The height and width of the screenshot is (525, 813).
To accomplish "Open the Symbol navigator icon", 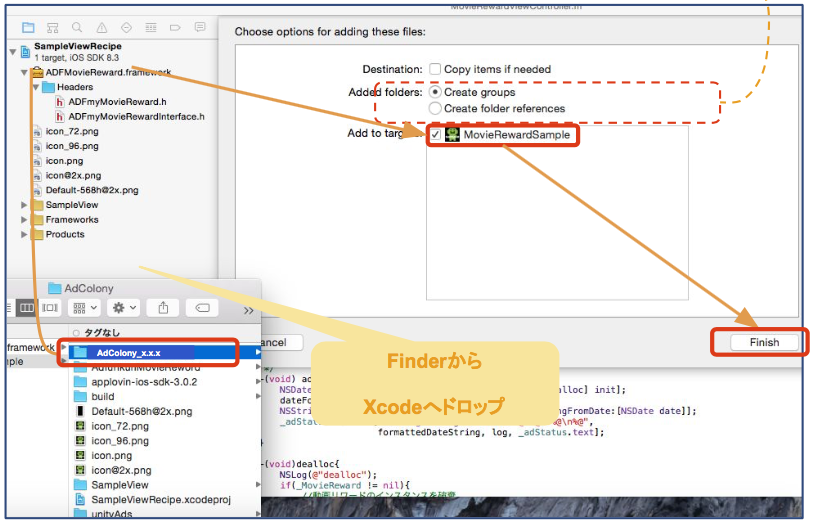I will (x=52, y=27).
